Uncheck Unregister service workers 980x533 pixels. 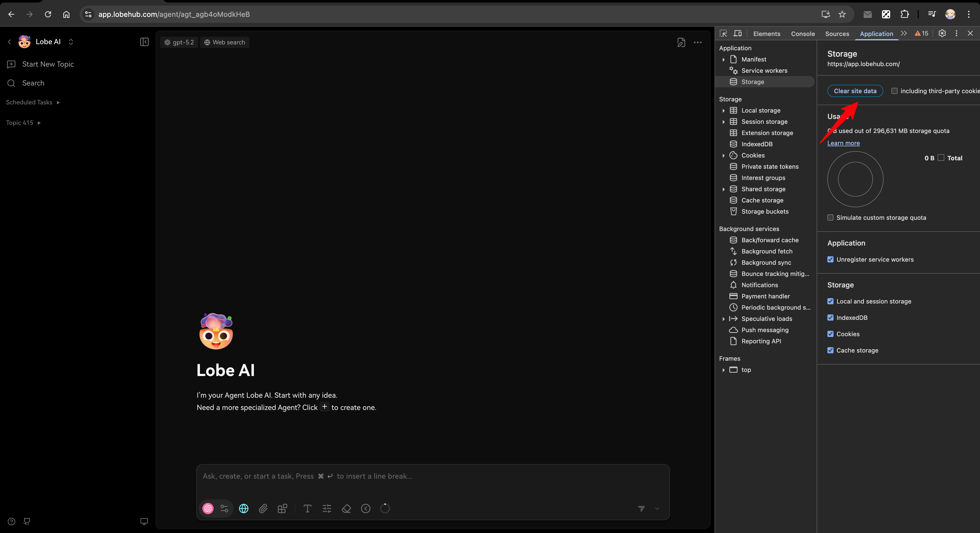click(830, 259)
